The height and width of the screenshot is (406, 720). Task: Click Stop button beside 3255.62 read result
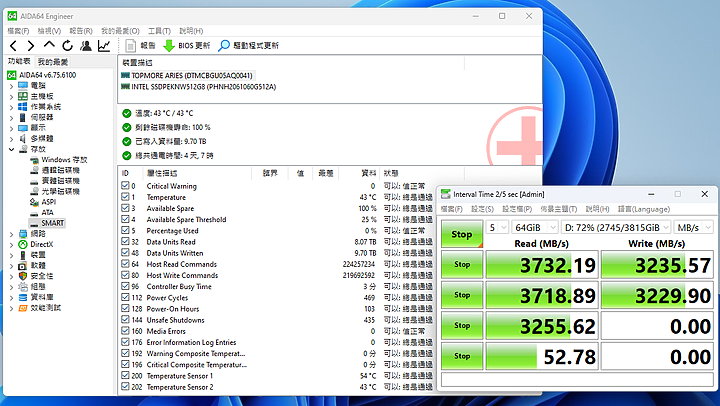coord(462,325)
